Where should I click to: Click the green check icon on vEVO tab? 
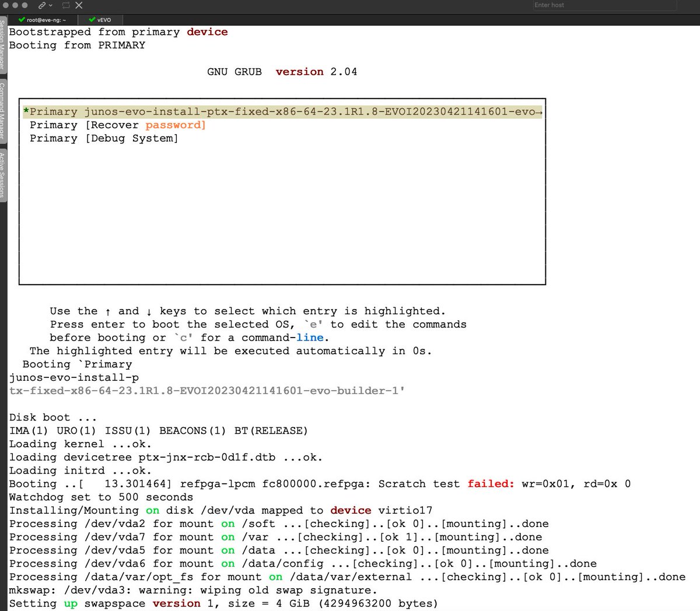pyautogui.click(x=92, y=20)
